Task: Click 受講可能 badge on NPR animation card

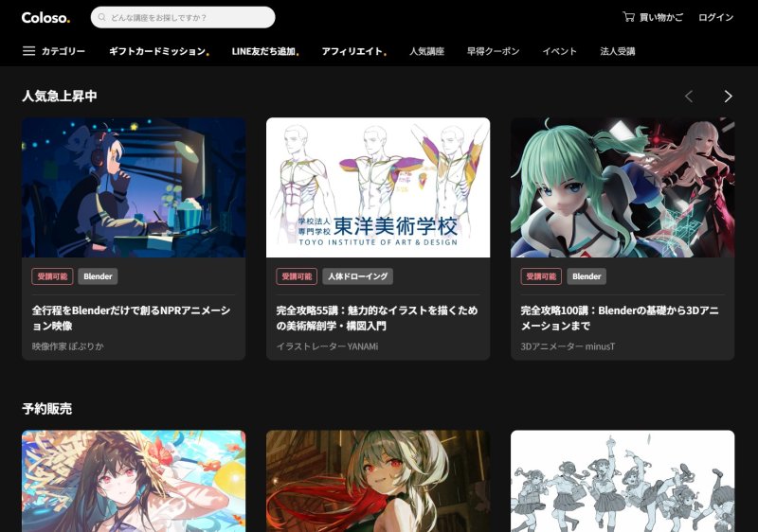Action: click(52, 276)
